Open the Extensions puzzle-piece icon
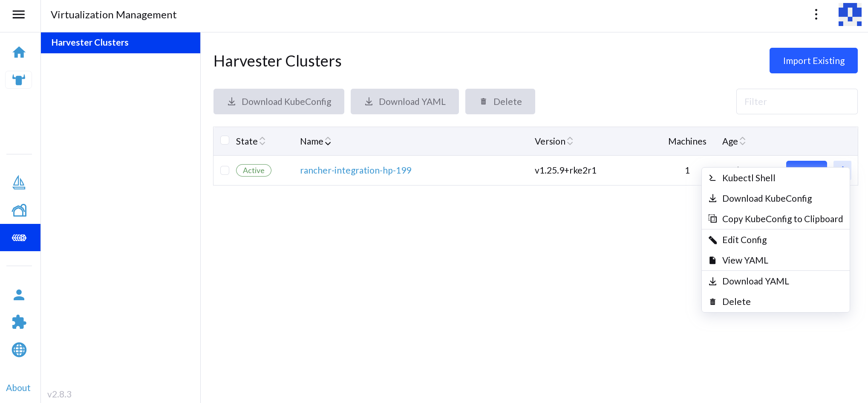 pos(19,322)
